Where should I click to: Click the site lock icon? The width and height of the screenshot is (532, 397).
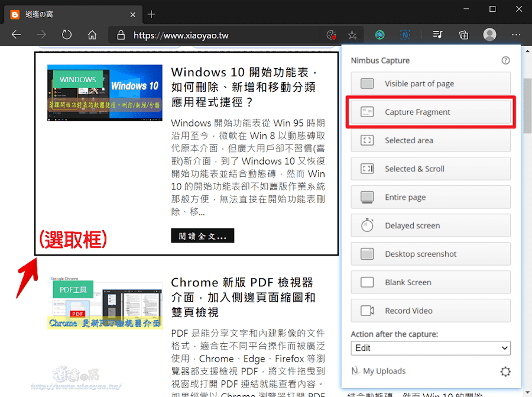click(121, 35)
